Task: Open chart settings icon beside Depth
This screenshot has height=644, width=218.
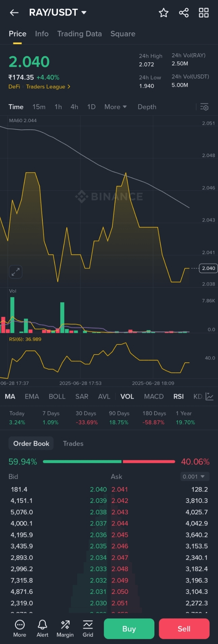Action: coord(204,107)
